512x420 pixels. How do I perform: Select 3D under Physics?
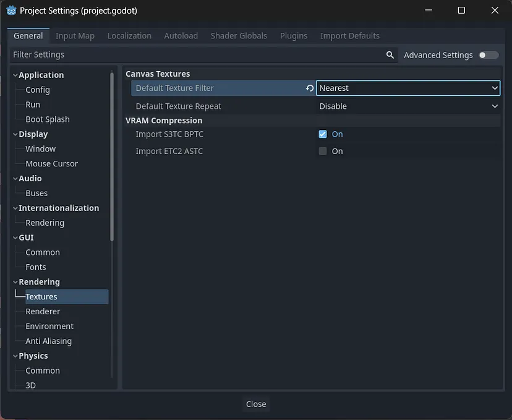[30, 385]
